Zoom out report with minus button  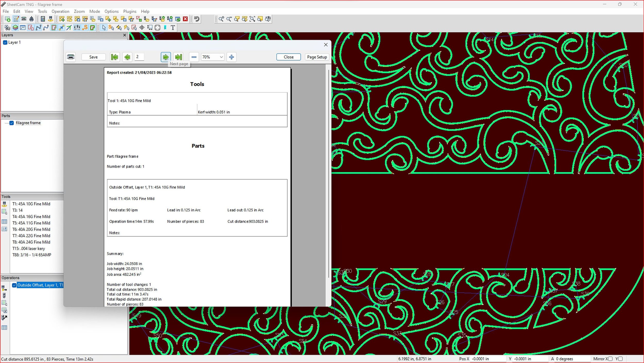[194, 57]
